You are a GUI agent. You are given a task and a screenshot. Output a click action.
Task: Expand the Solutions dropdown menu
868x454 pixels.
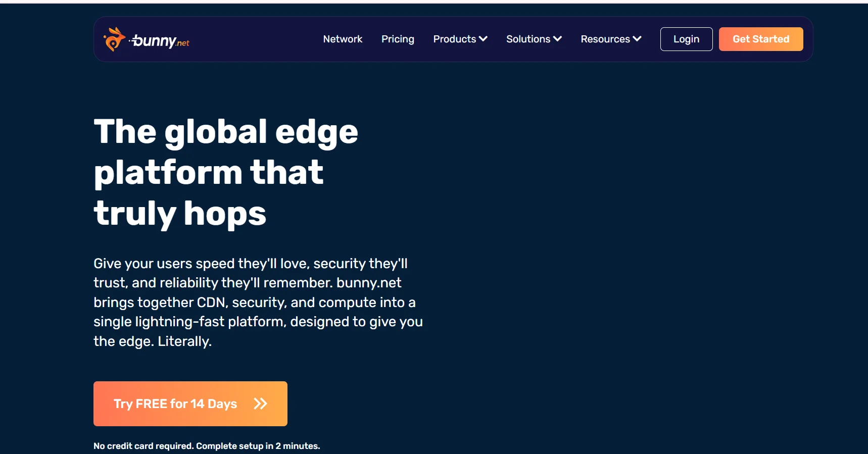tap(534, 39)
